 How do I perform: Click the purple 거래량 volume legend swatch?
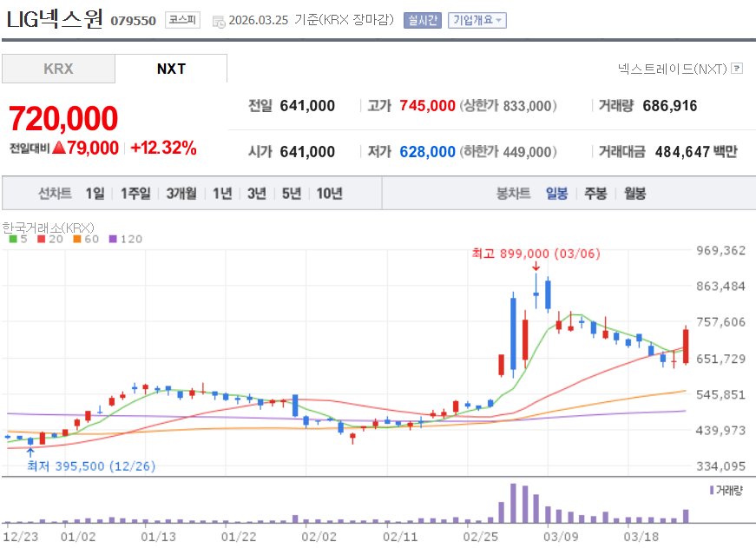coord(711,489)
